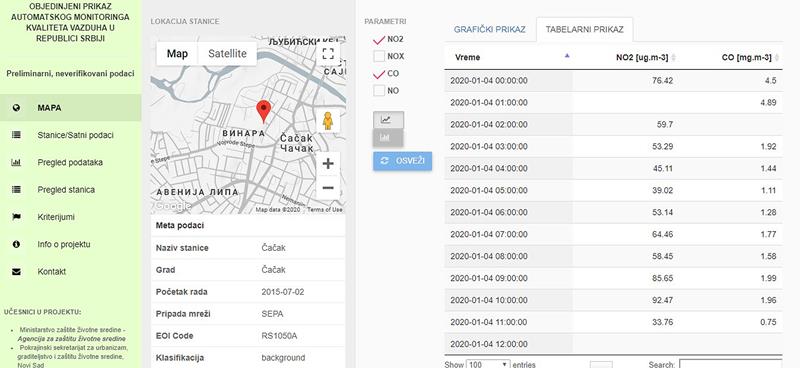The image size is (800, 368).
Task: Click the EOI Code value RS1050A
Action: pos(279,336)
